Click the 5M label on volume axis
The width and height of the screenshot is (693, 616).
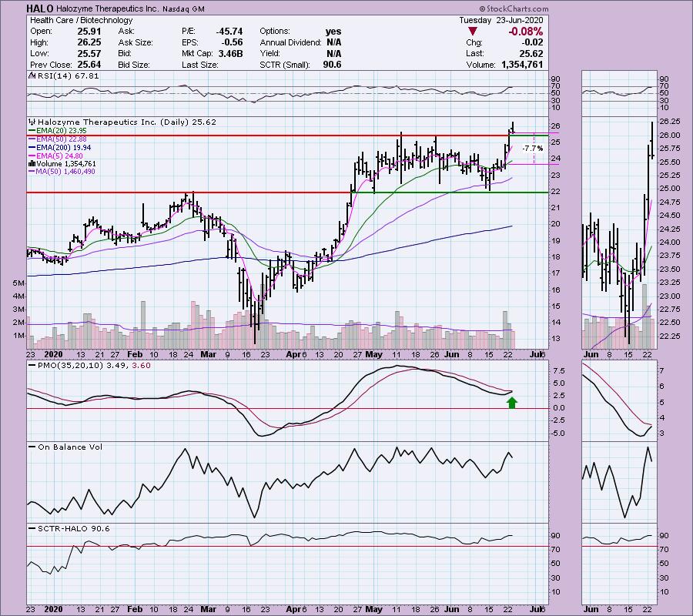pos(18,283)
